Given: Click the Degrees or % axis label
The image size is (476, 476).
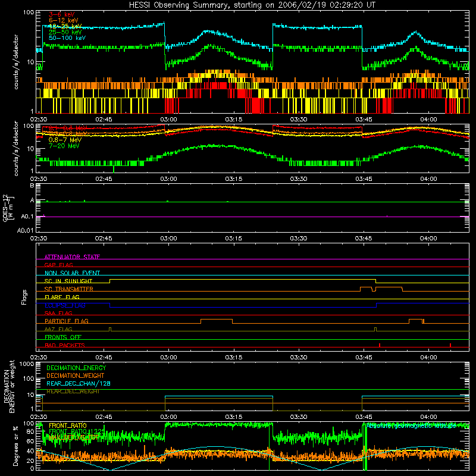Looking at the screenshot, I should pyautogui.click(x=15, y=446).
